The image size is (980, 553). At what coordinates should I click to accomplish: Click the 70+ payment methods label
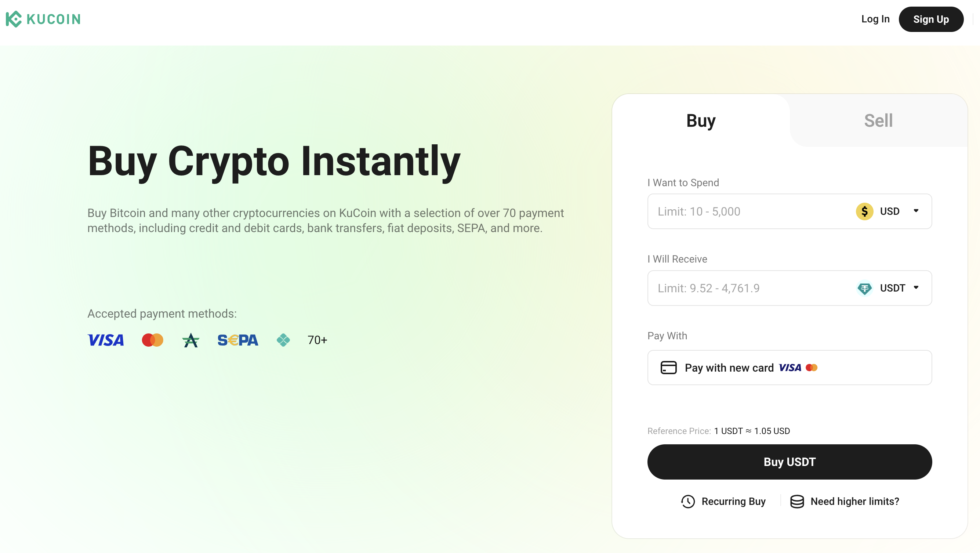[x=317, y=340]
